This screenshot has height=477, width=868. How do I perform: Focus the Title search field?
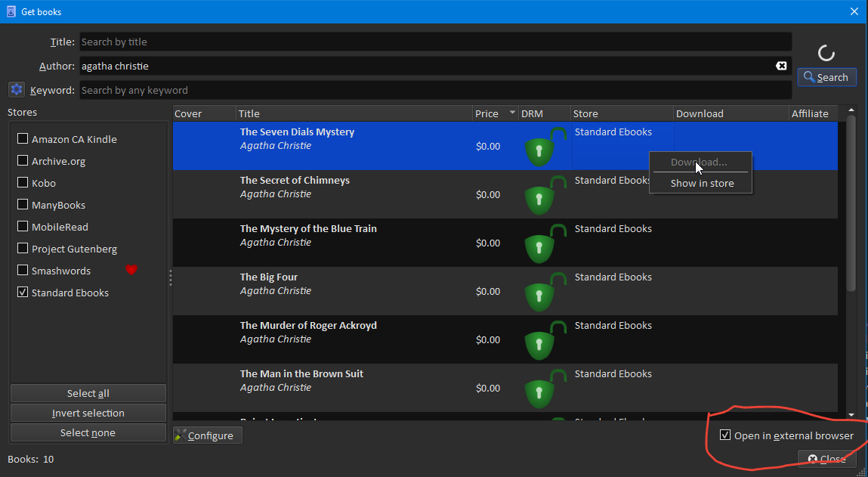pyautogui.click(x=435, y=42)
